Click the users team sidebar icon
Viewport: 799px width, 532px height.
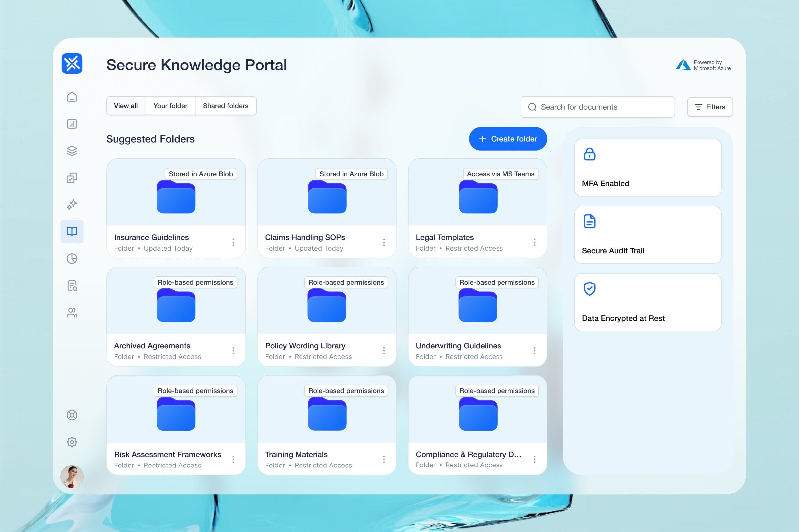pyautogui.click(x=72, y=313)
